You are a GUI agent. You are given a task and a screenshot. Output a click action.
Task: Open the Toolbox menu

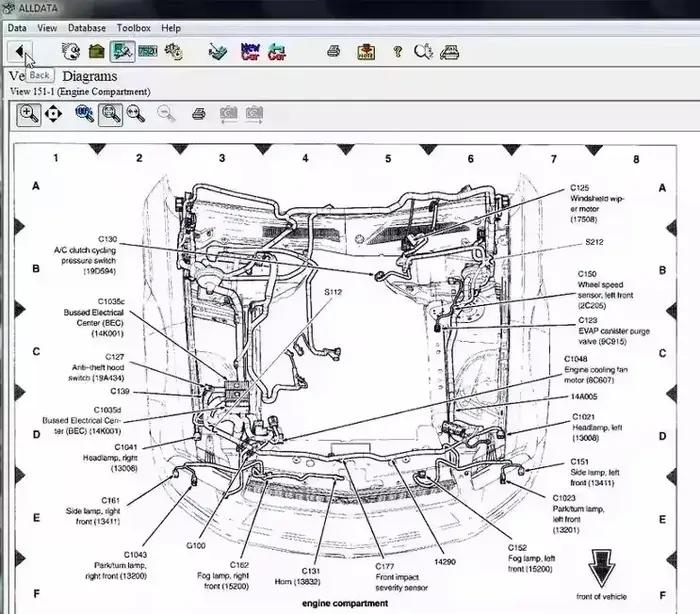tap(133, 28)
